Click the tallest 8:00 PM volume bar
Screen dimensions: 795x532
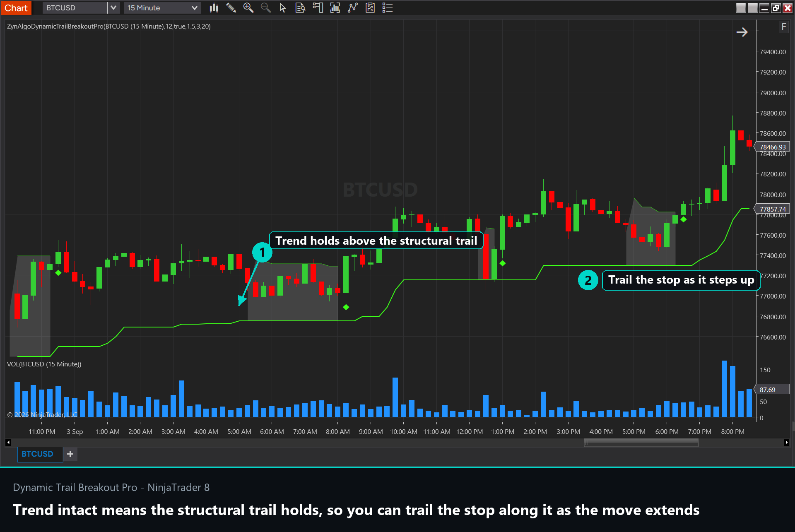pos(724,389)
